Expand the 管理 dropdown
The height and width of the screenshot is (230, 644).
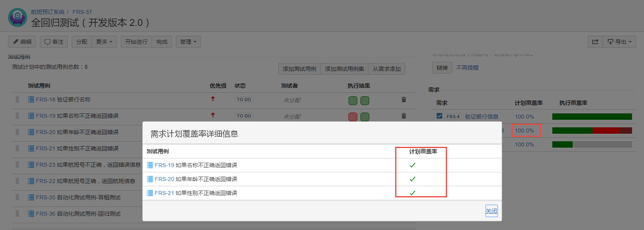188,42
